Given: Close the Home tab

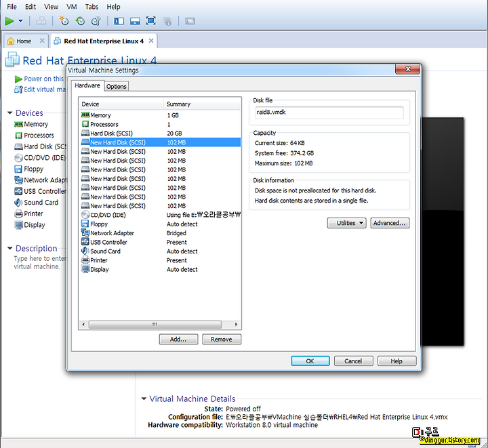Looking at the screenshot, I should [x=42, y=41].
